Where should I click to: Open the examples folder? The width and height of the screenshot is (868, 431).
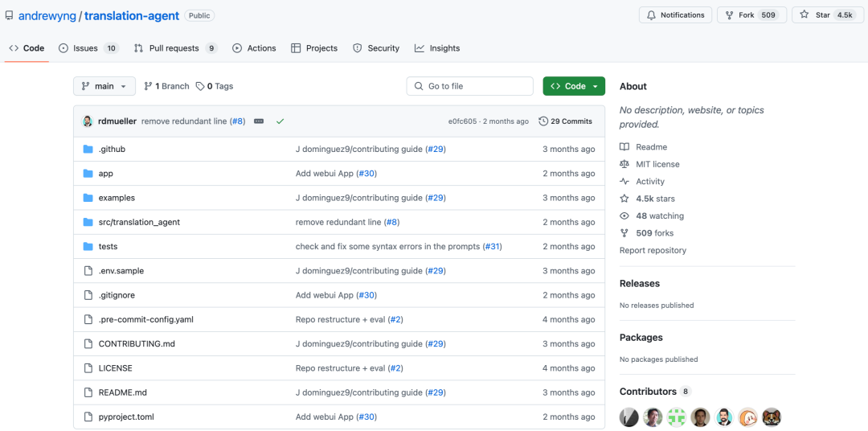117,198
